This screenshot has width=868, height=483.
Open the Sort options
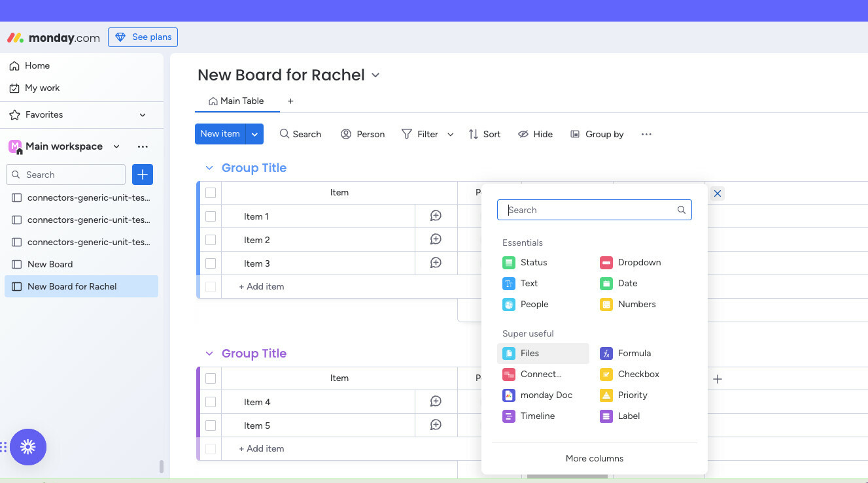pyautogui.click(x=485, y=134)
